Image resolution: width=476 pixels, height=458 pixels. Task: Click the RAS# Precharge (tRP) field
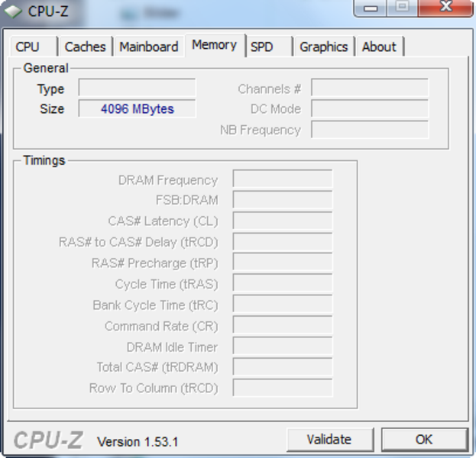283,262
